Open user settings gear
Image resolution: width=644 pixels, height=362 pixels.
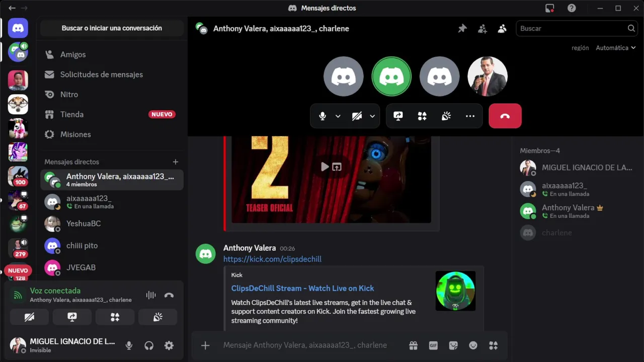click(x=169, y=345)
